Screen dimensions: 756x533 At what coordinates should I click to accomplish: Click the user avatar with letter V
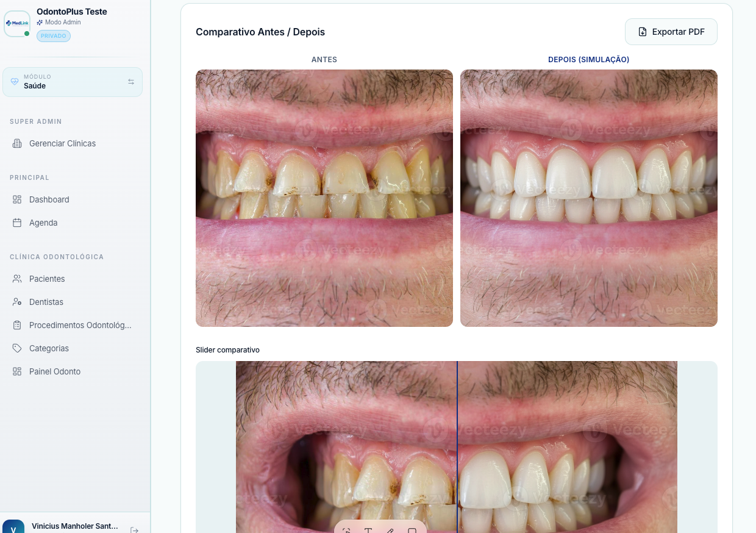coord(13,527)
